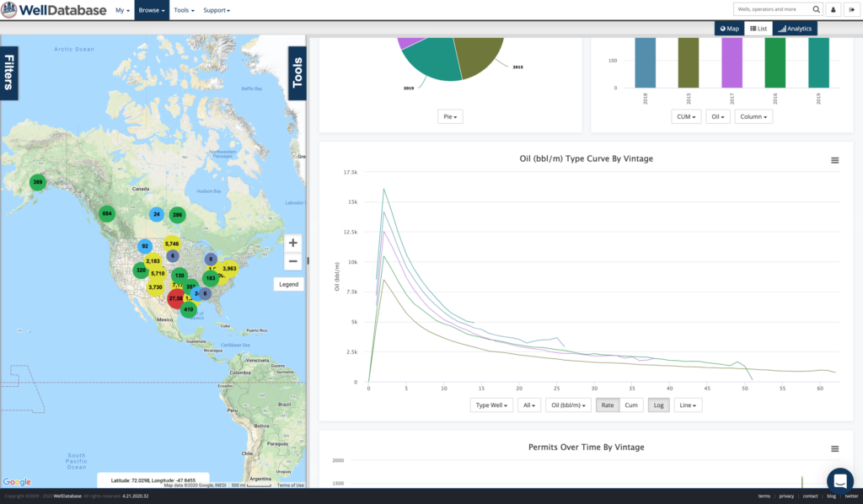Open the Browse menu
Screen dimensions: 863x504
pyautogui.click(x=150, y=9)
